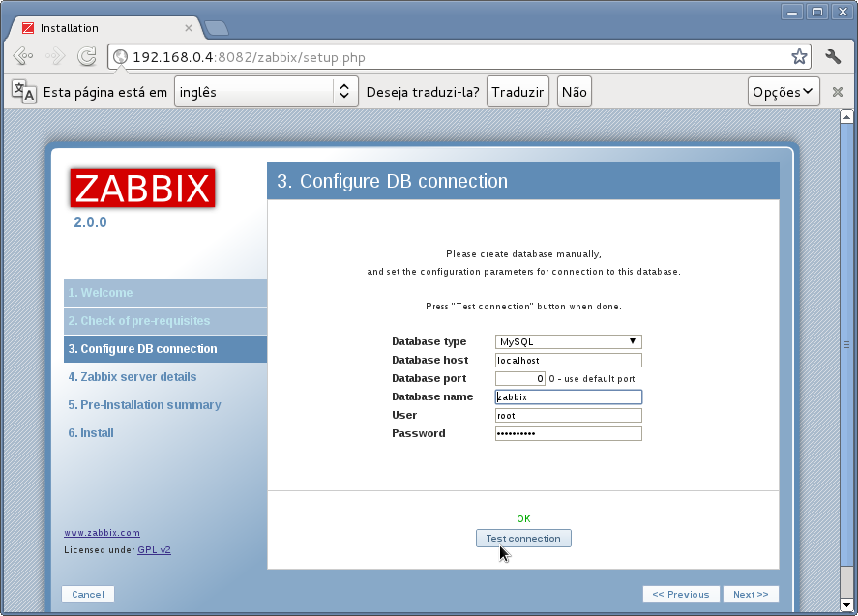858x616 pixels.
Task: Click the Não button
Action: 574,91
